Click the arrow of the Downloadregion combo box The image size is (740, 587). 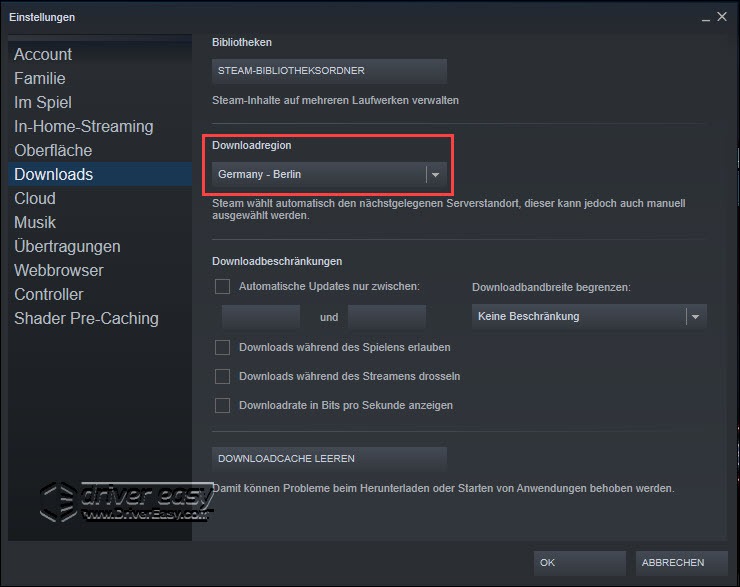(436, 175)
